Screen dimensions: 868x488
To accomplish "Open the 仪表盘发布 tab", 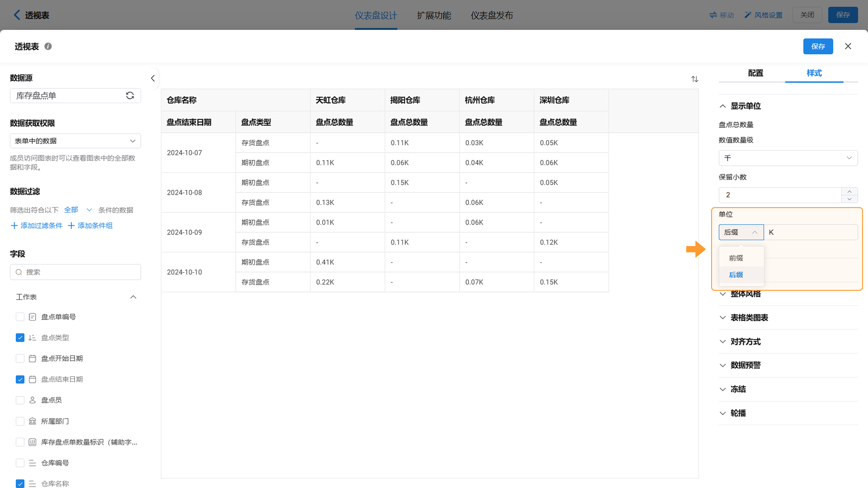I will [x=492, y=16].
